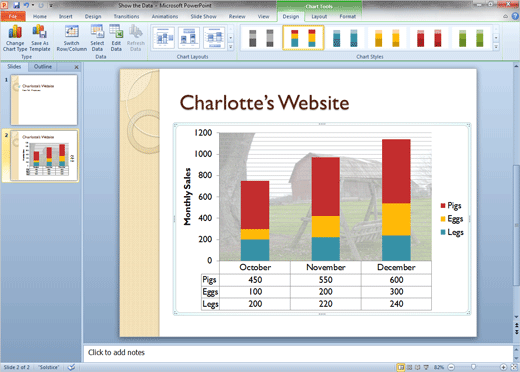
Task: Click the Undo arrow icon
Action: point(26,5)
